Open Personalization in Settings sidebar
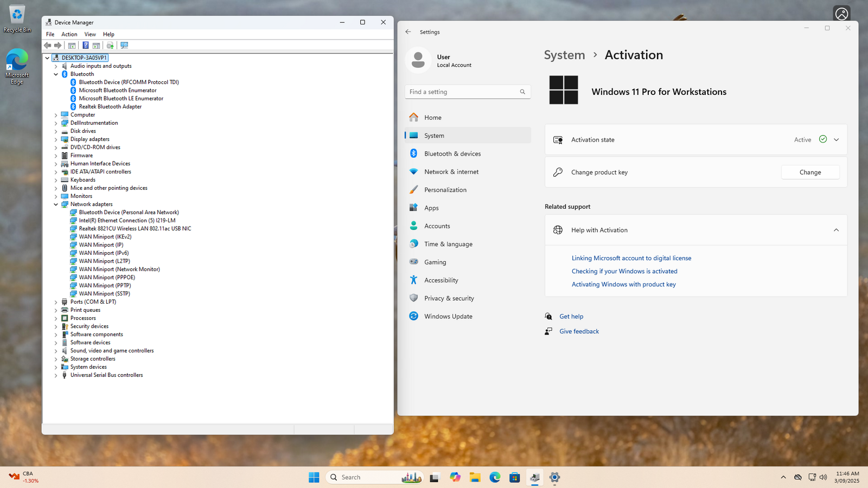Viewport: 868px width, 488px height. (x=468, y=190)
